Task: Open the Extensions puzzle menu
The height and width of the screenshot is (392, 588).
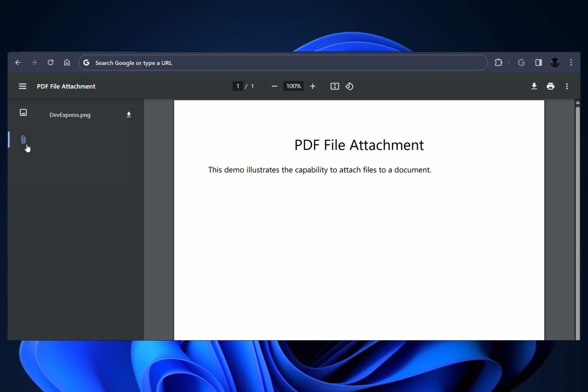Action: 498,62
